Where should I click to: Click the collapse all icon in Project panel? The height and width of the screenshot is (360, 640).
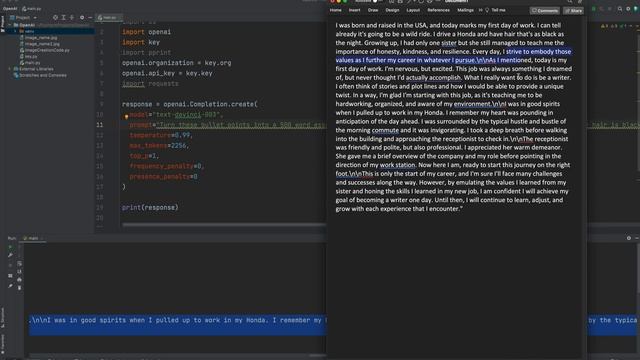click(72, 18)
